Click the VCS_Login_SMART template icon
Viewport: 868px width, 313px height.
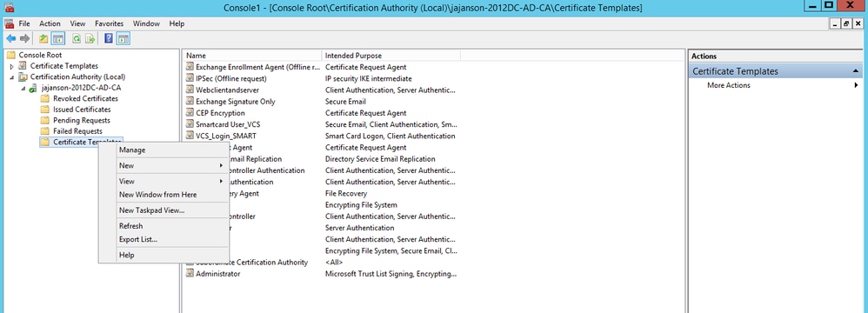(x=190, y=136)
